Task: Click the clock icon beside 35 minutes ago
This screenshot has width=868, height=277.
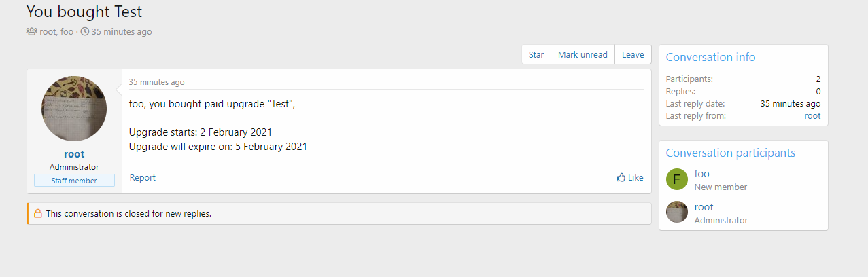Action: click(x=85, y=31)
